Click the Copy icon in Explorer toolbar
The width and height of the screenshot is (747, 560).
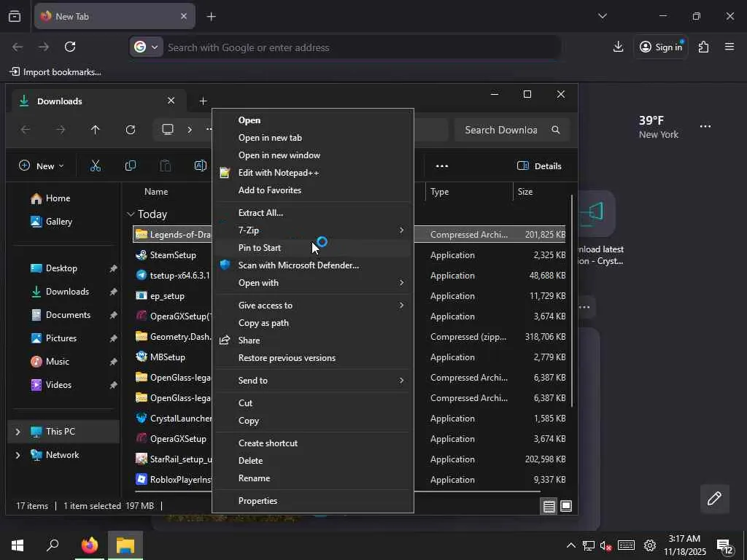click(131, 166)
